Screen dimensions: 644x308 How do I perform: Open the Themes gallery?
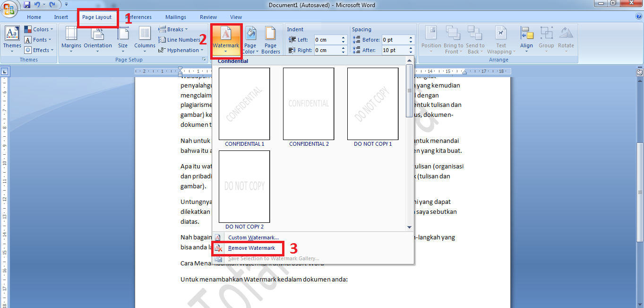[12, 40]
